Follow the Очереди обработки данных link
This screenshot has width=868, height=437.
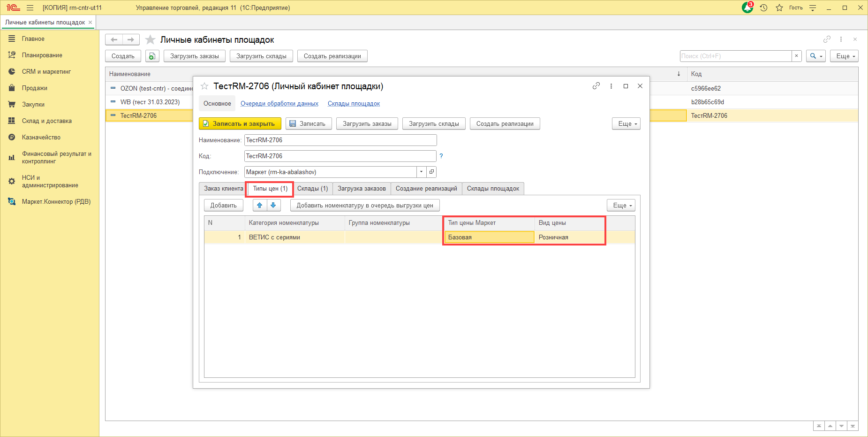click(x=279, y=104)
